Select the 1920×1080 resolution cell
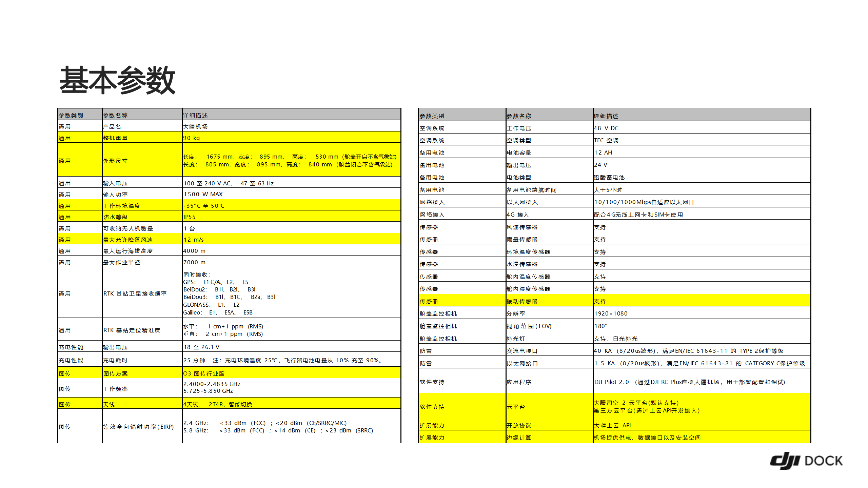Screen dimensions: 868x488 pyautogui.click(x=702, y=313)
